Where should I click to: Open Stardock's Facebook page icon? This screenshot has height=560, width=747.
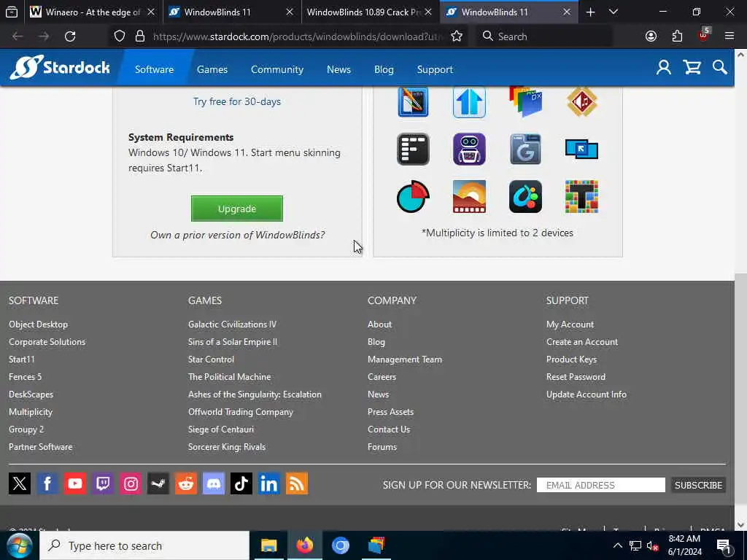click(47, 483)
